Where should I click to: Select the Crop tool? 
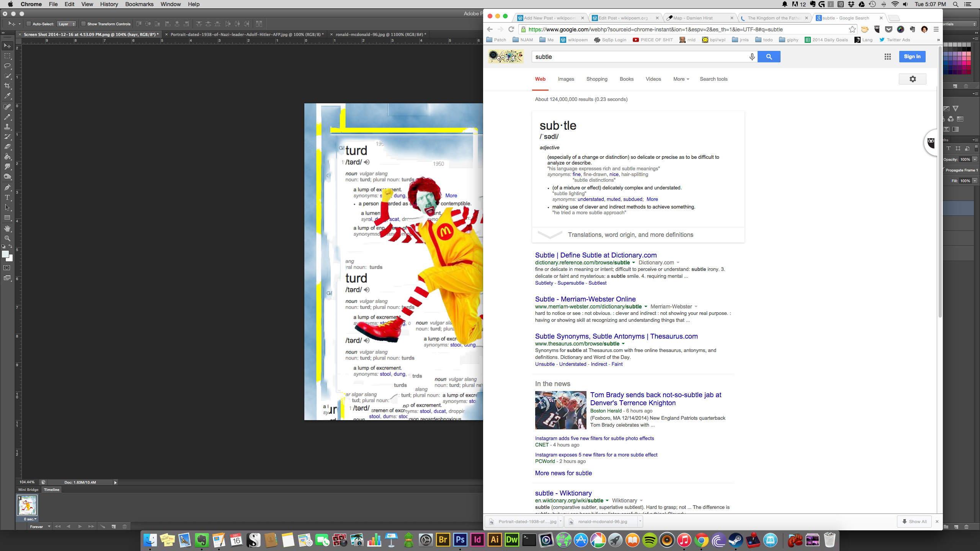(7, 86)
